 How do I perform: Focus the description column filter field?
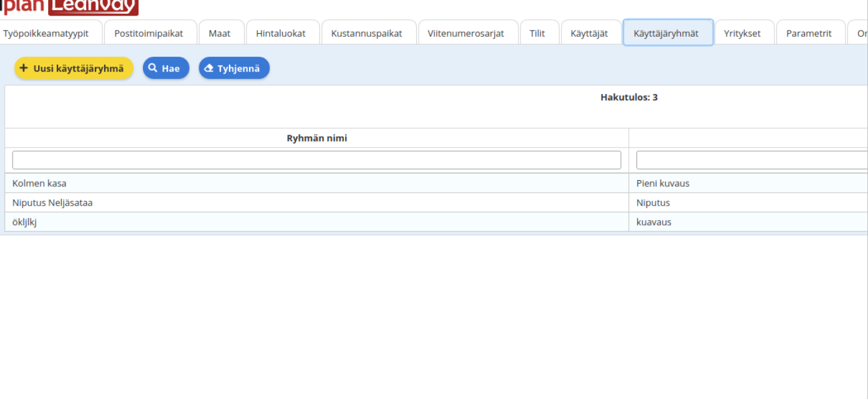[752, 160]
